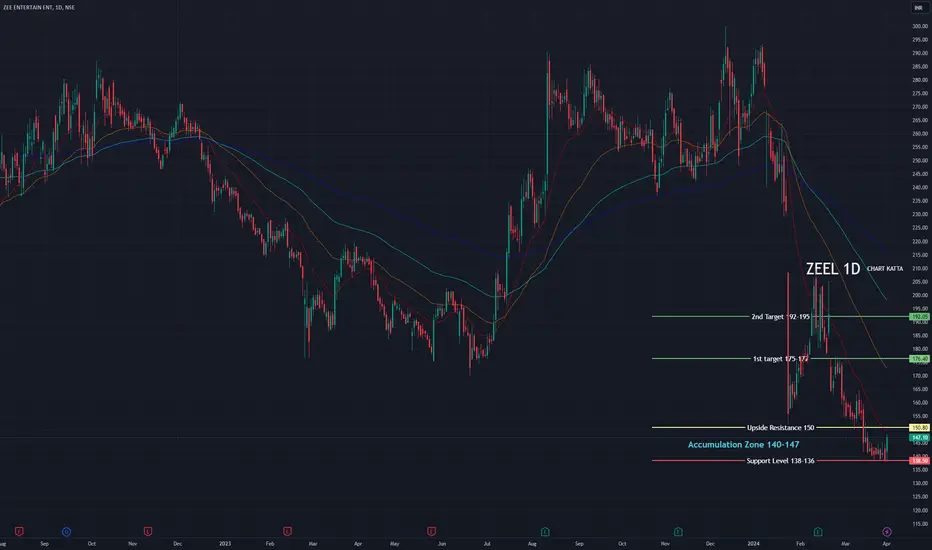The width and height of the screenshot is (932, 550).
Task: Click the 2024 label on time axis
Action: coord(753,543)
